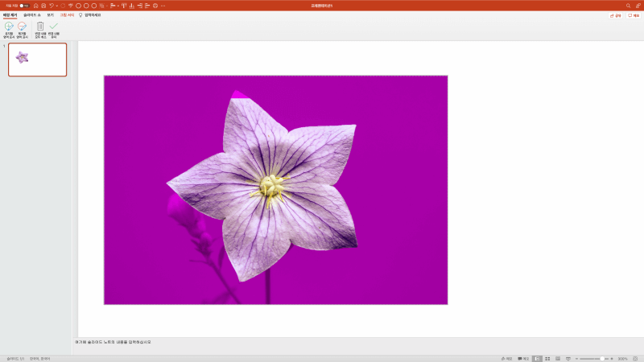The height and width of the screenshot is (362, 644).
Task: Toggle the Comments button in the status bar
Action: (523, 359)
